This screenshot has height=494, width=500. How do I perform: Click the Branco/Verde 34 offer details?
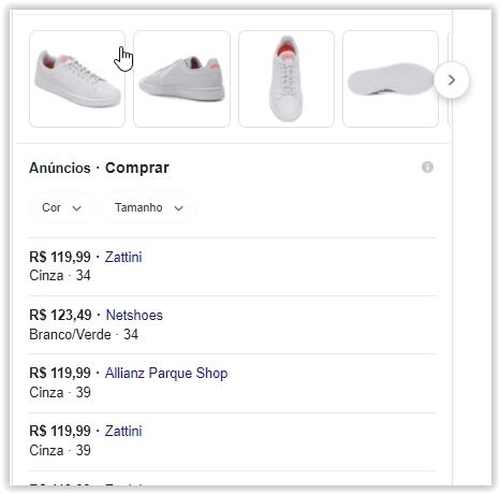84,334
